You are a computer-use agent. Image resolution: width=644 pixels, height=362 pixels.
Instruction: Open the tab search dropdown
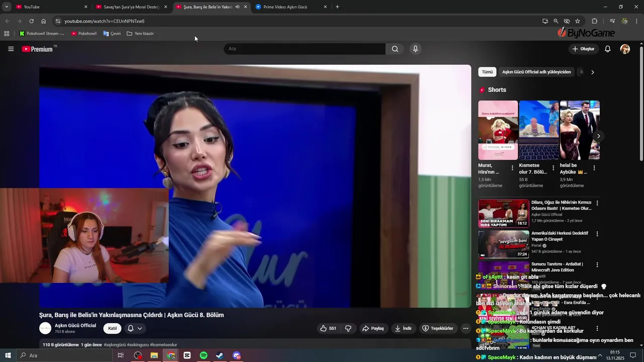coord(7,7)
